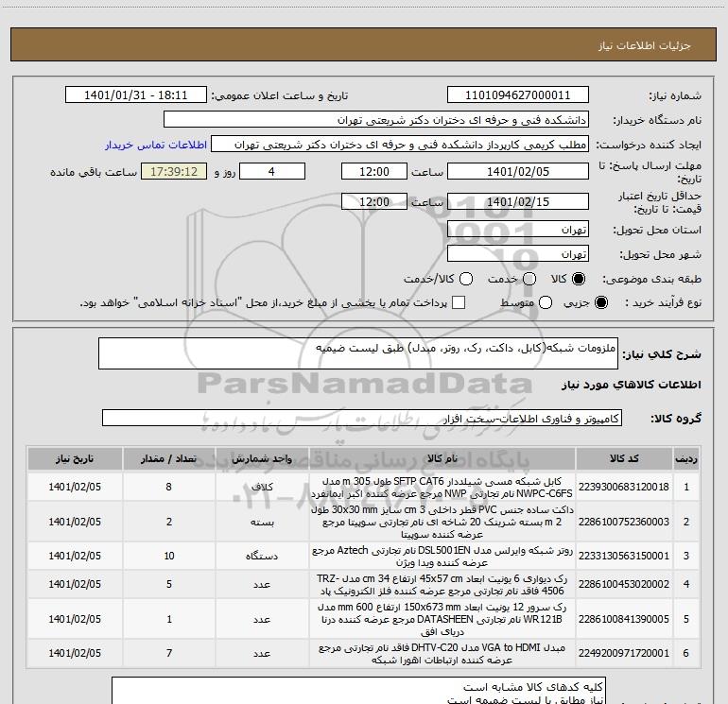Click the نام کالا column header

[442, 459]
